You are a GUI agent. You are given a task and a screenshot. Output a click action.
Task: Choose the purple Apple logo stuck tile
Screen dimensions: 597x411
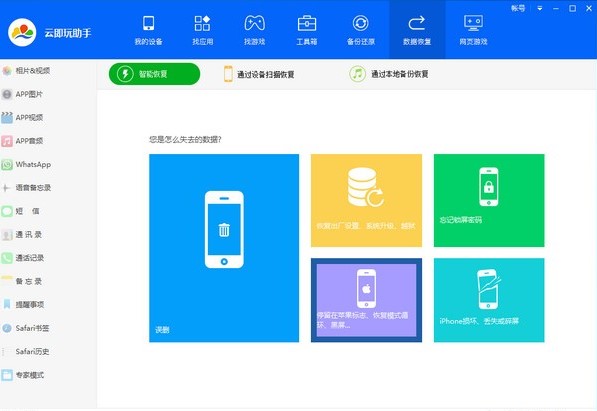366,300
